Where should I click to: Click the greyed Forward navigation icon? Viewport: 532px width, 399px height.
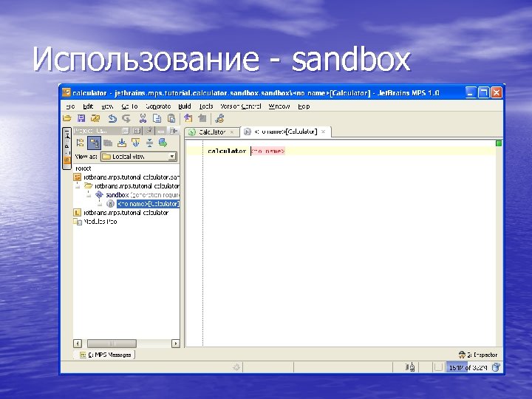tap(202, 118)
